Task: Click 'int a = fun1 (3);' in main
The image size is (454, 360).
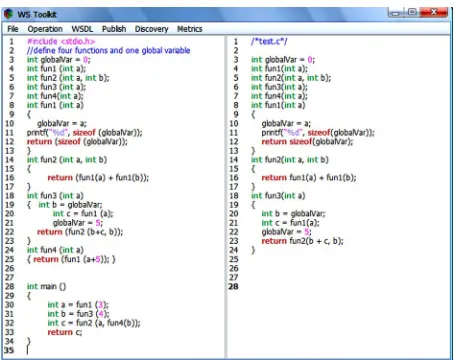Action: [78, 305]
